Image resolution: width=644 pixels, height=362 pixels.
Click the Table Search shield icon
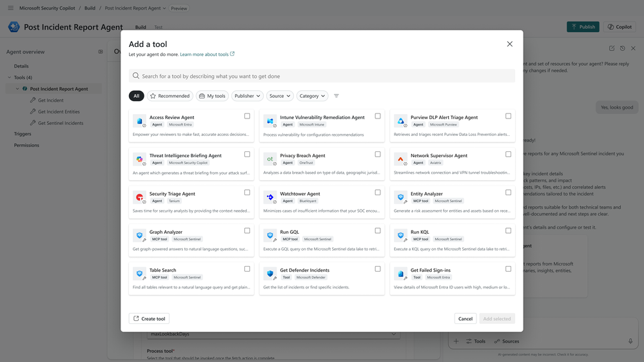(x=140, y=274)
